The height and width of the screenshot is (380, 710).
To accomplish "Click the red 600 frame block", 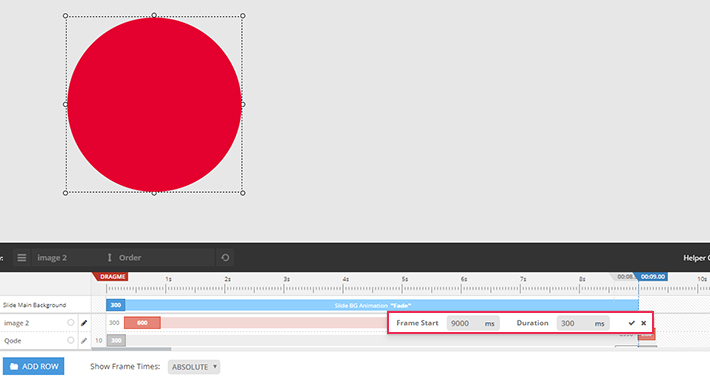I will [x=142, y=322].
